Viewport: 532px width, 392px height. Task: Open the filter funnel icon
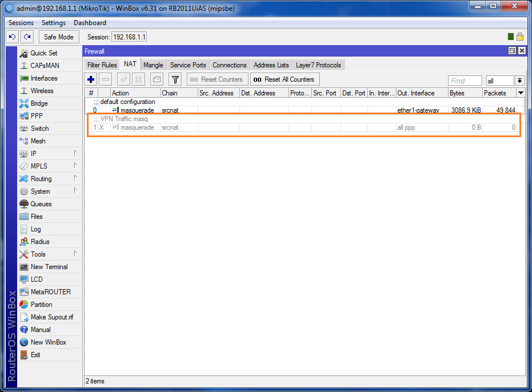point(175,79)
